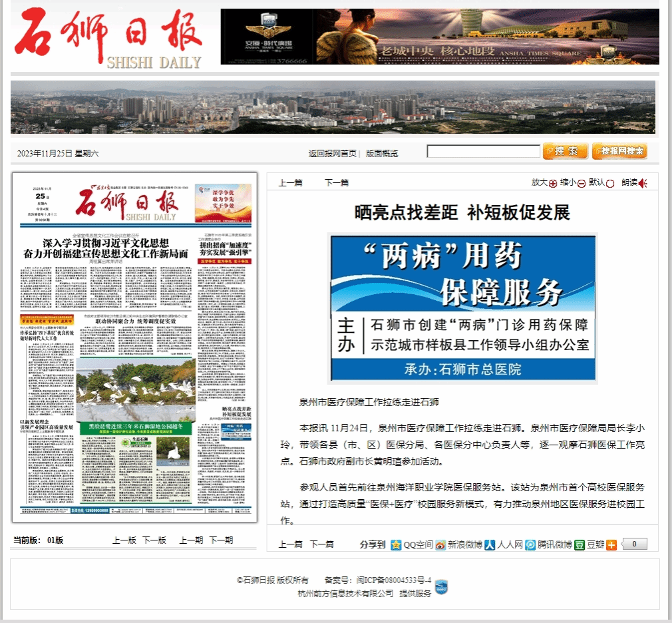The width and height of the screenshot is (672, 623).
Task: Click the 缩小 (zoom out) minus icon
Action: click(x=581, y=183)
